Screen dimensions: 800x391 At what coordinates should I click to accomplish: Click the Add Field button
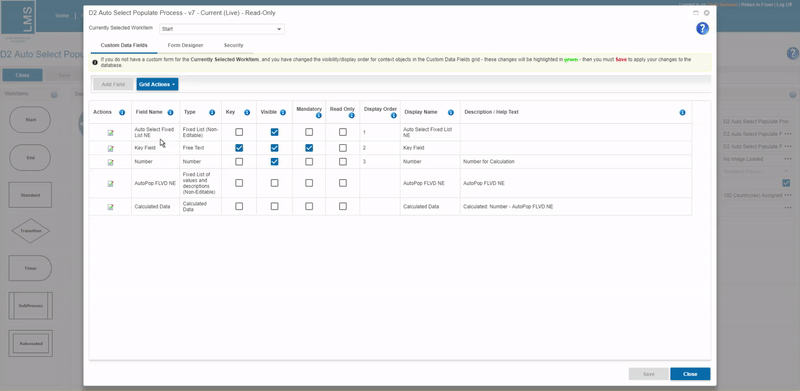point(113,84)
